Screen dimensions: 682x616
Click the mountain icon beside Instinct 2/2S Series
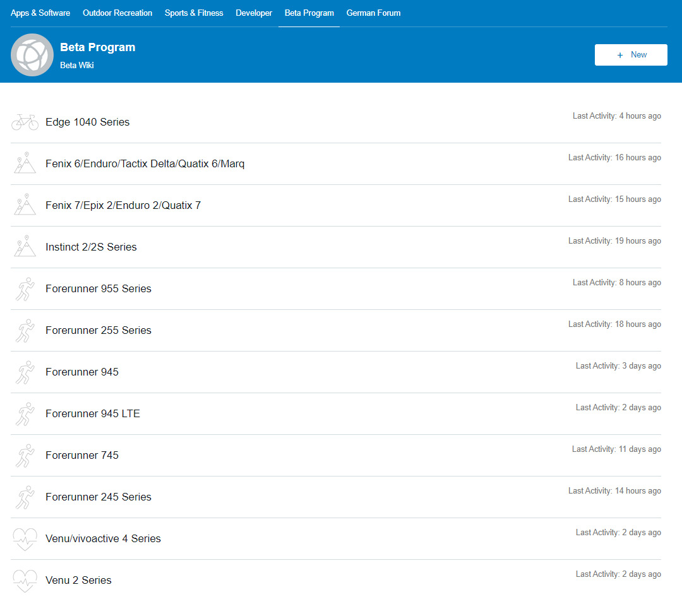[25, 247]
